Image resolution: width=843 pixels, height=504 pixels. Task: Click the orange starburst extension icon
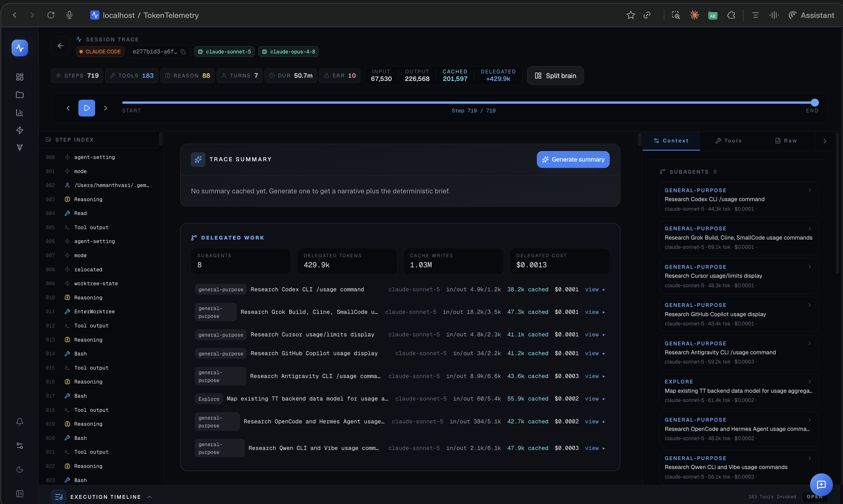[694, 15]
